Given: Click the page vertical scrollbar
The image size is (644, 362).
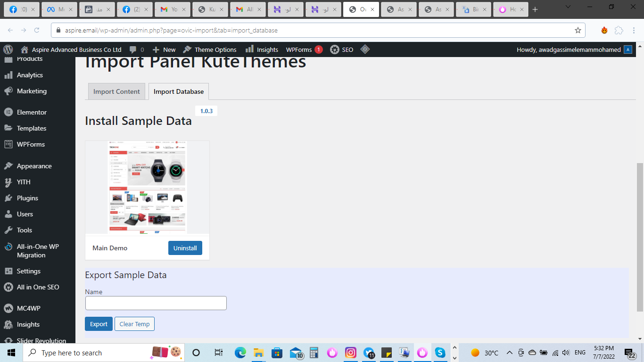Looking at the screenshot, I should 640,237.
